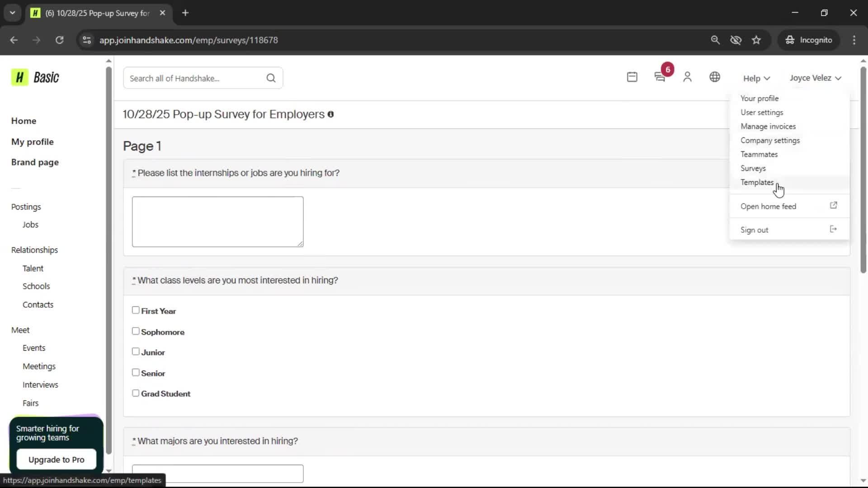This screenshot has width=868, height=488.
Task: Check the First Year checkbox
Action: pos(136,310)
